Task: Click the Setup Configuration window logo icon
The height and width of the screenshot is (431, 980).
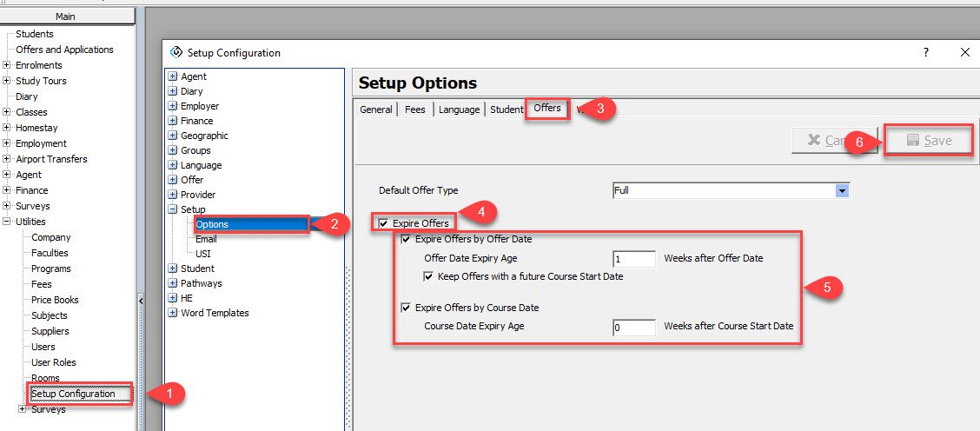Action: coord(177,53)
